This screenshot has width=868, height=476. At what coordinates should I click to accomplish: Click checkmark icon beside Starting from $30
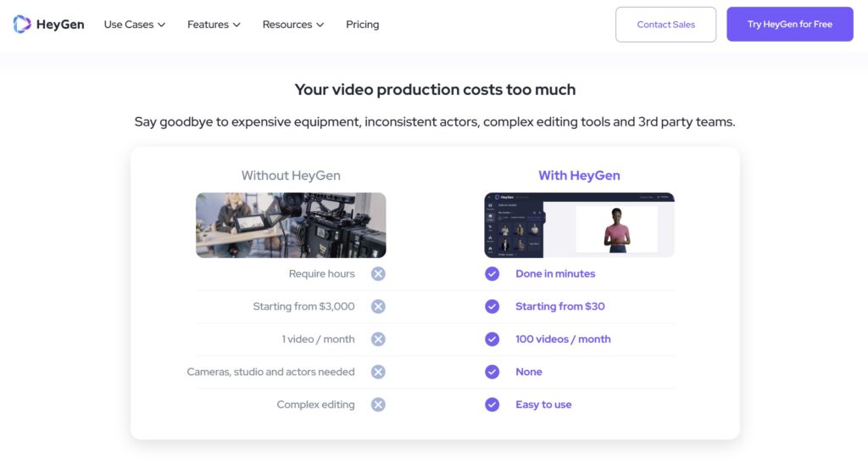pos(492,306)
